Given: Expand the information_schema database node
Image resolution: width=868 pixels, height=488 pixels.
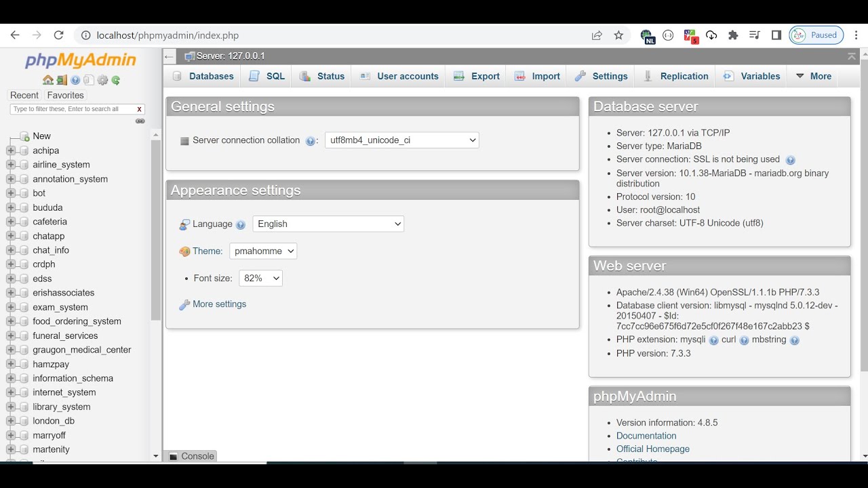Looking at the screenshot, I should (x=10, y=378).
